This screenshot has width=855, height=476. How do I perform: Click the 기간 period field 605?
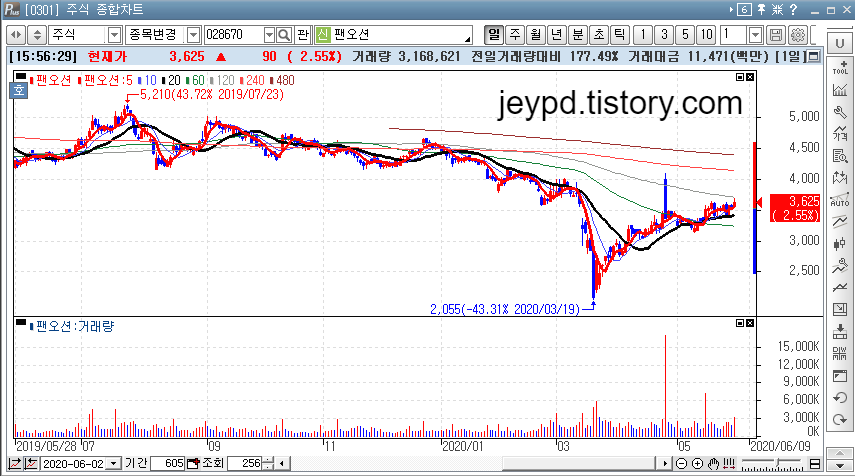pyautogui.click(x=167, y=463)
